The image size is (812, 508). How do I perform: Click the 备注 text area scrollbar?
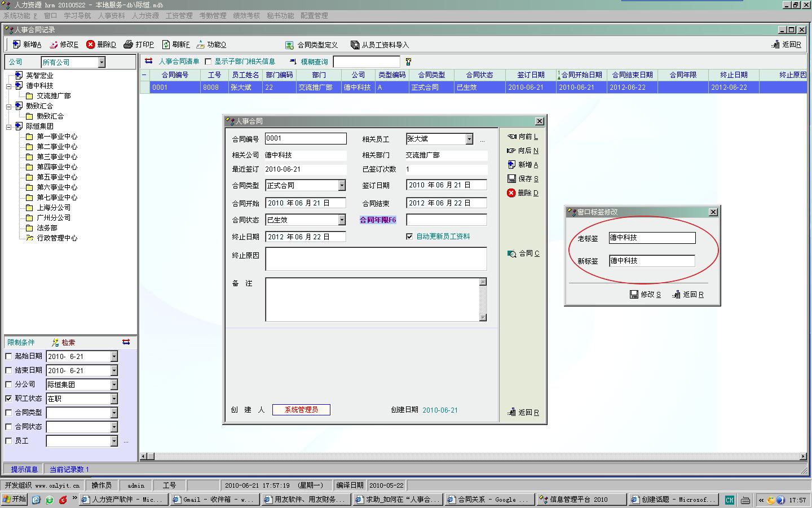point(483,299)
